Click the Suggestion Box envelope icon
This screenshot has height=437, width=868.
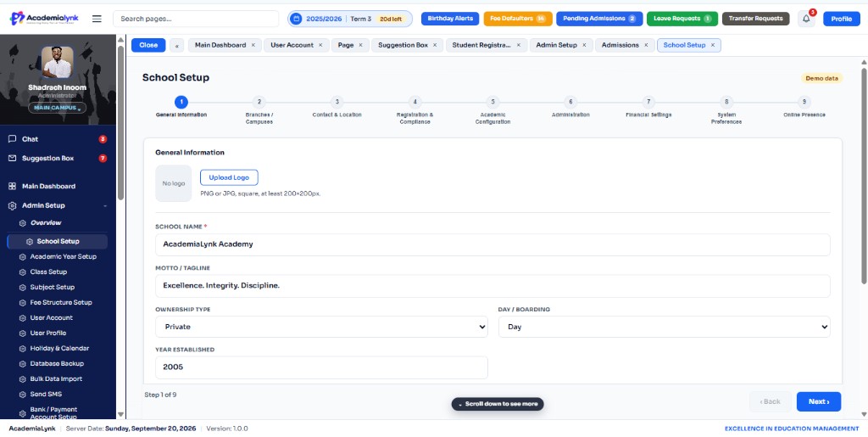[x=12, y=159]
